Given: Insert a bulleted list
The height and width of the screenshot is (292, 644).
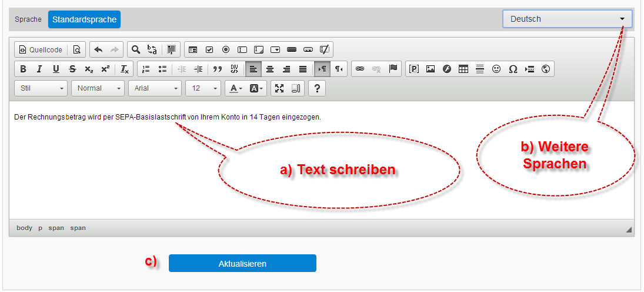Looking at the screenshot, I should tap(162, 69).
